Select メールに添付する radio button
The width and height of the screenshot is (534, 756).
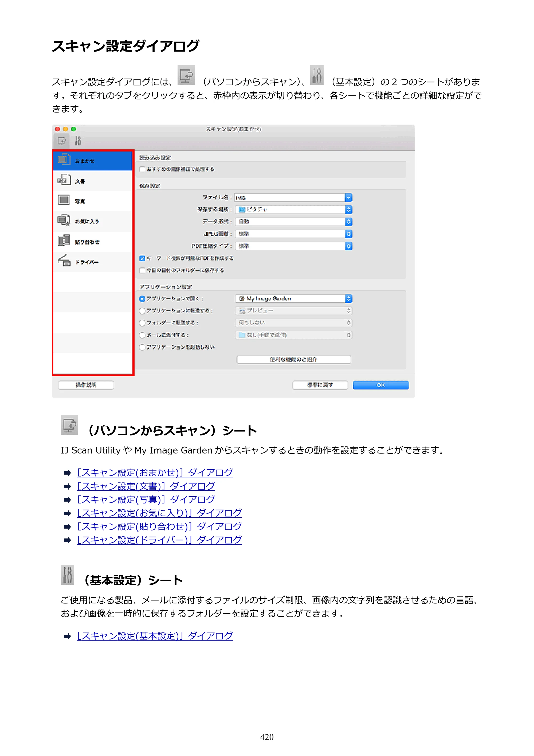[142, 335]
